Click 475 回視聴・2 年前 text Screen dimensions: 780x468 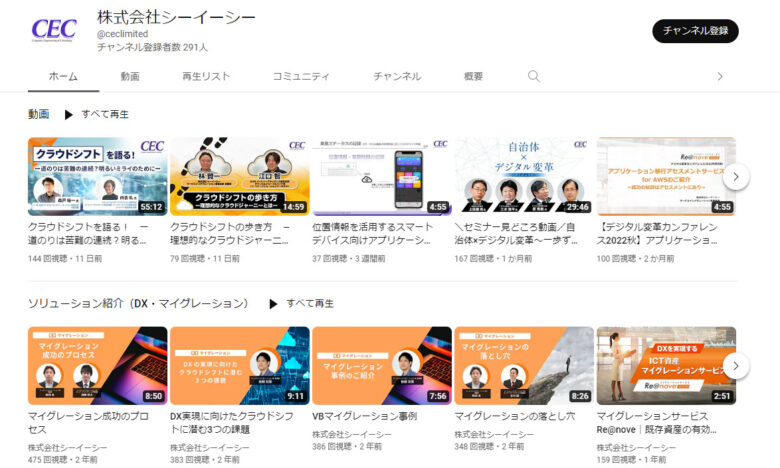pos(63,460)
